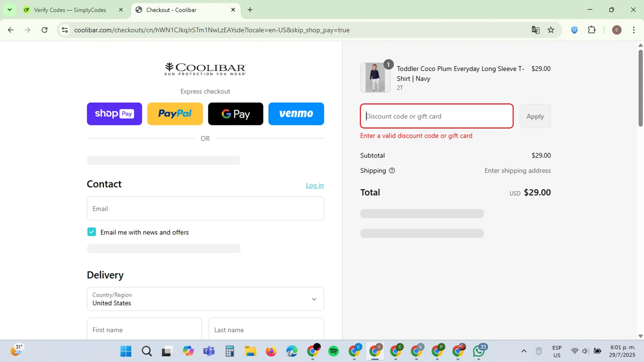
Task: Open Task View on the taskbar
Action: [x=167, y=351]
